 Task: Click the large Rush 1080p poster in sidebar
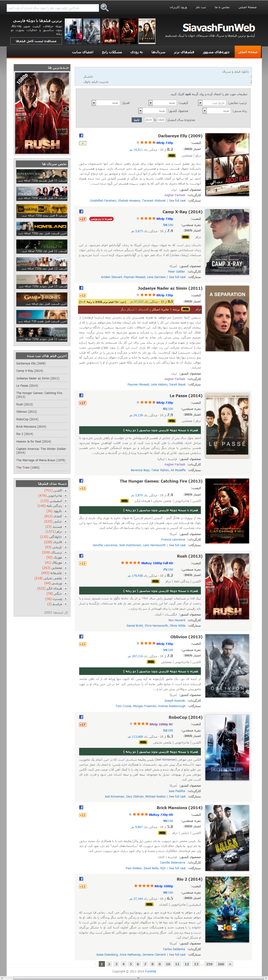42,113
